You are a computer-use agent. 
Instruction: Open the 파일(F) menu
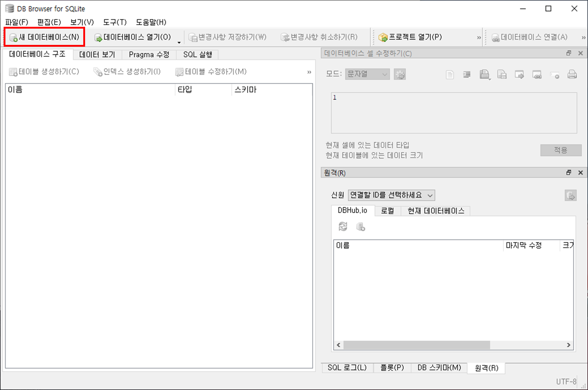coord(17,22)
